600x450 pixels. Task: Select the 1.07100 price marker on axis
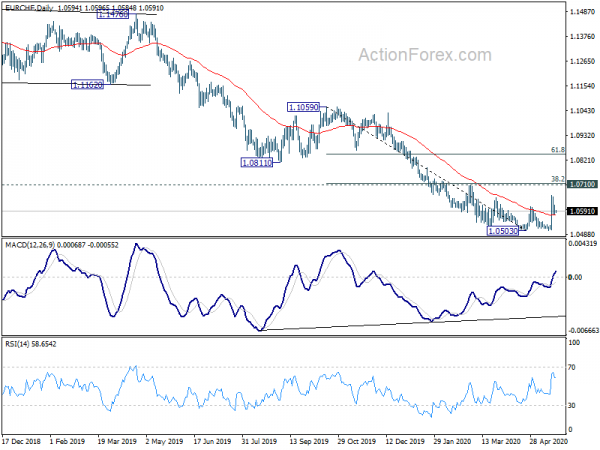[582, 184]
